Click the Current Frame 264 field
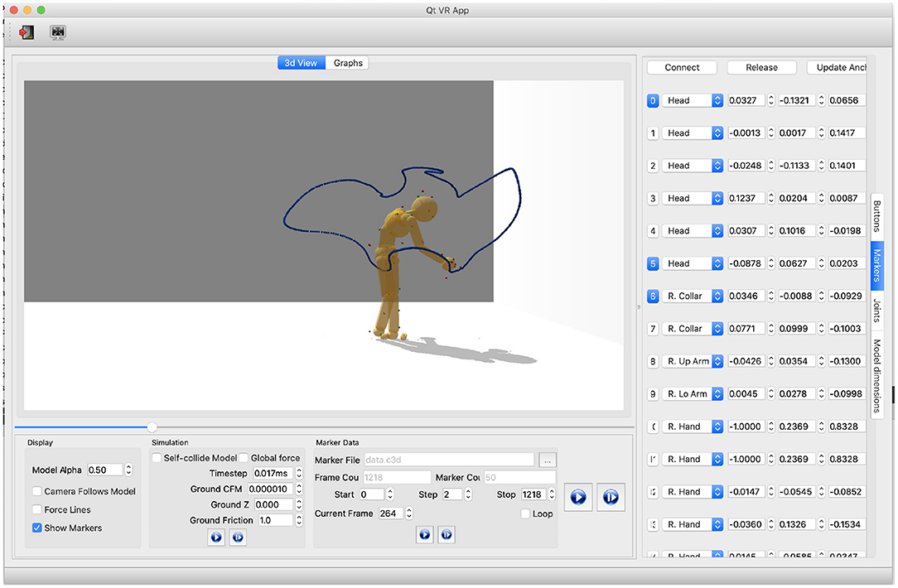Image resolution: width=898 pixels, height=588 pixels. [x=390, y=513]
